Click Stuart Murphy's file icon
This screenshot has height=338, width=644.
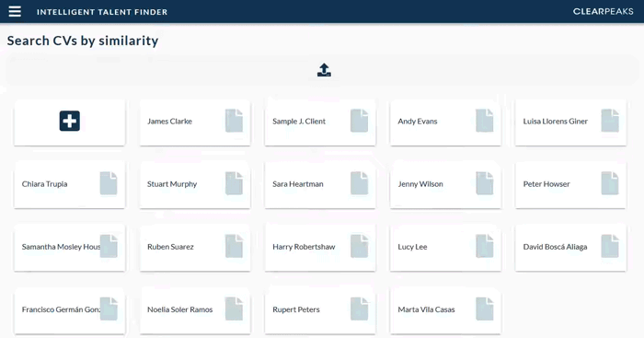[x=234, y=183]
